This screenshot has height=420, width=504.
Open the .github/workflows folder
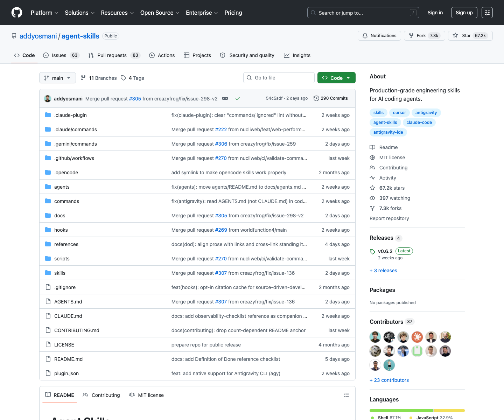click(x=74, y=158)
